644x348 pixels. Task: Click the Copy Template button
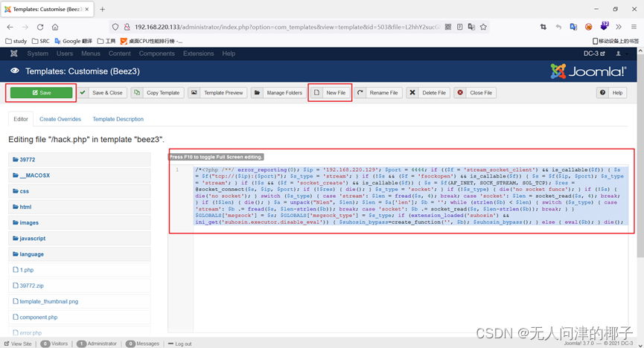[158, 93]
